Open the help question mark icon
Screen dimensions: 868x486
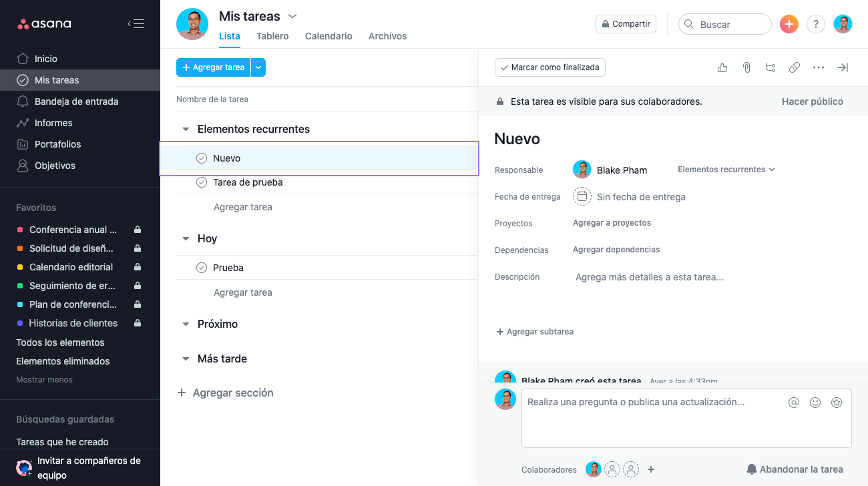[x=816, y=24]
